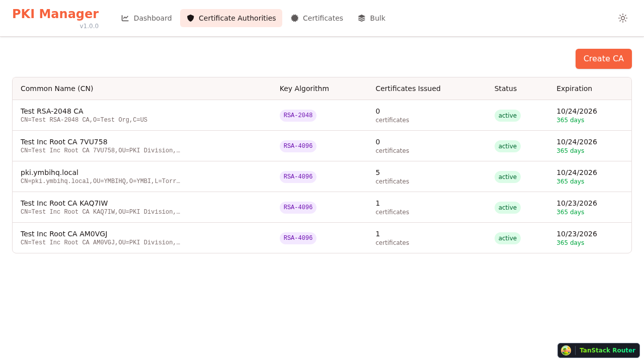Screen dimensions: 644x362
Task: Click 0 certificates count in 7VU758 row
Action: pos(392,146)
